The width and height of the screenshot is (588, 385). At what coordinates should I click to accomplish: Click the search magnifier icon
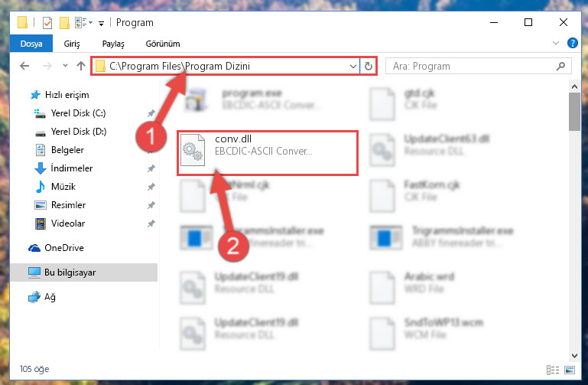pos(560,67)
